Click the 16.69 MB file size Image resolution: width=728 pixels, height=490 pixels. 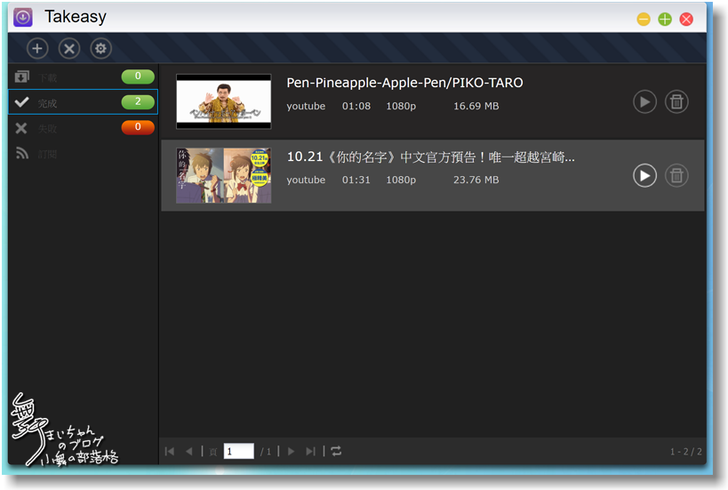(476, 106)
